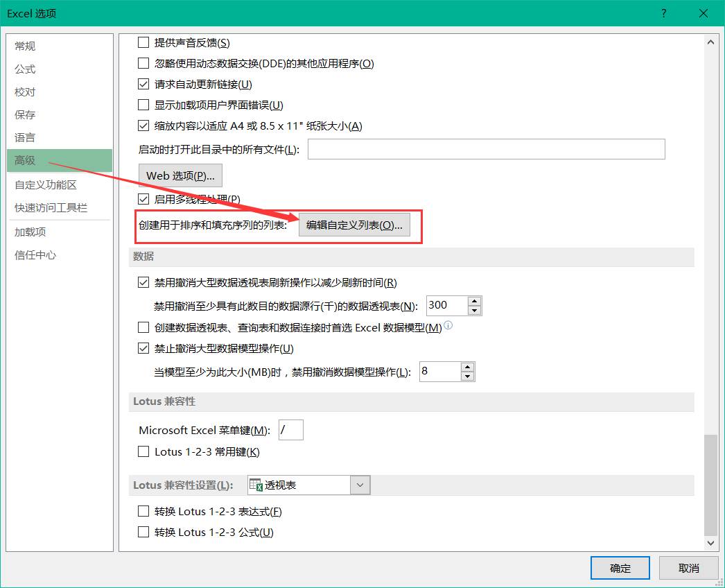Toggle 启用多线程处理 checkbox

[x=143, y=200]
